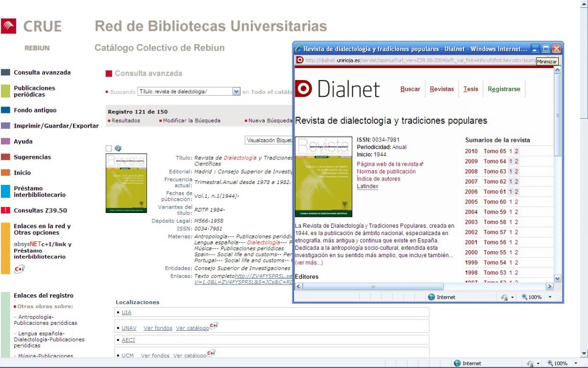Tick the record selection checkbox above cover
Screen dimensions: 588x368
pyautogui.click(x=109, y=148)
